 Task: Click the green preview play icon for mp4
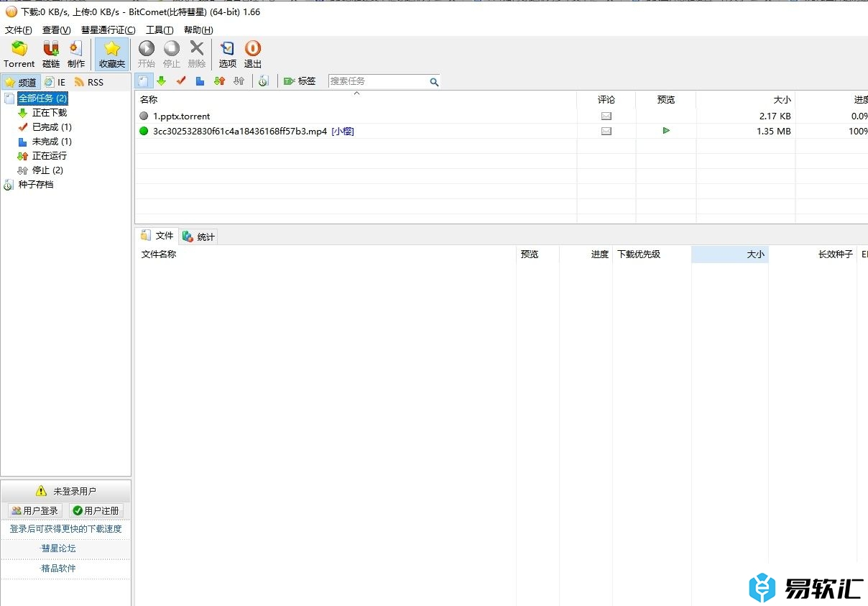coord(666,131)
